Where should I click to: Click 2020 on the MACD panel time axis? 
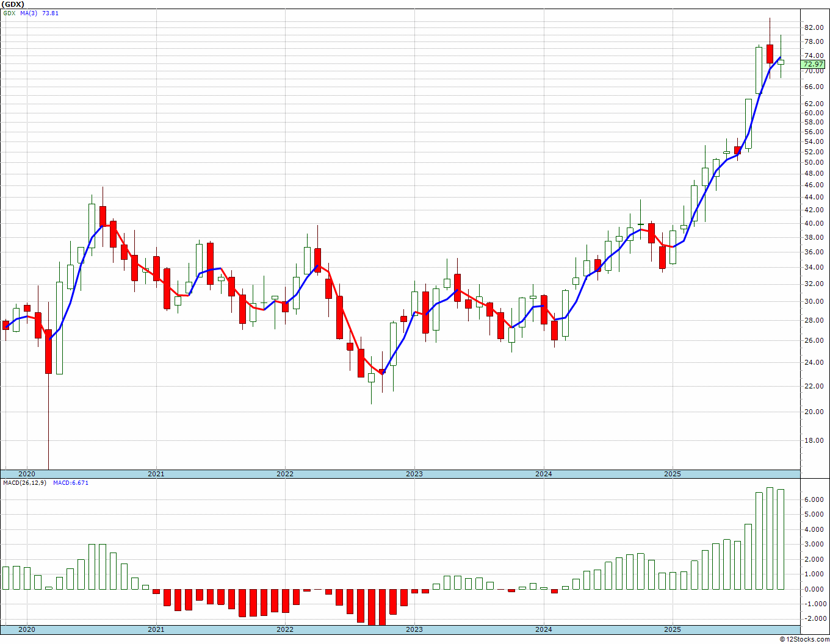click(x=26, y=629)
